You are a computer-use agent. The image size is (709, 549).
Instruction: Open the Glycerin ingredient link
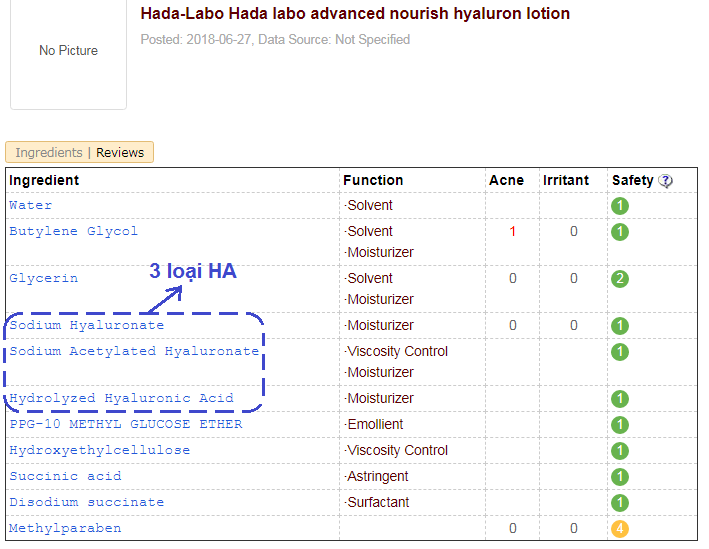pos(43,278)
